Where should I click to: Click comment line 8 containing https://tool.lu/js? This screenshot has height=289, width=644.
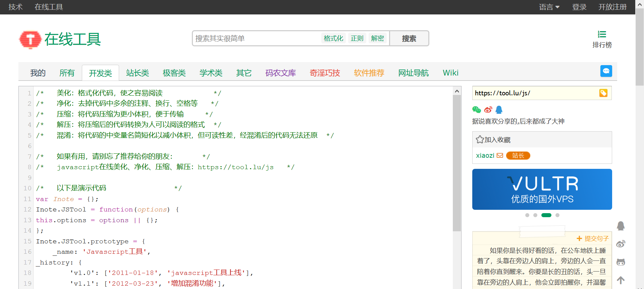click(165, 167)
